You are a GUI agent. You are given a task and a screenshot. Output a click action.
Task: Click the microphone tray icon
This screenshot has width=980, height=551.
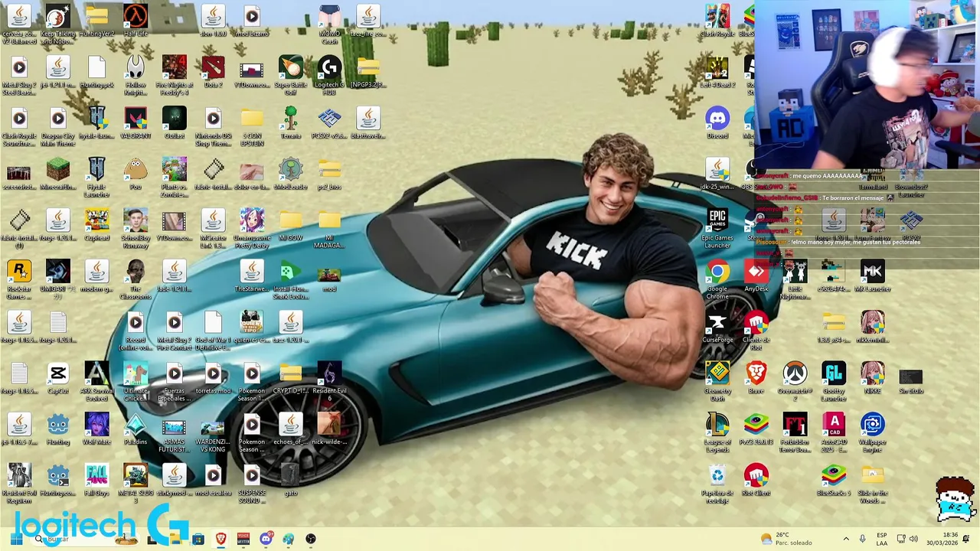863,539
